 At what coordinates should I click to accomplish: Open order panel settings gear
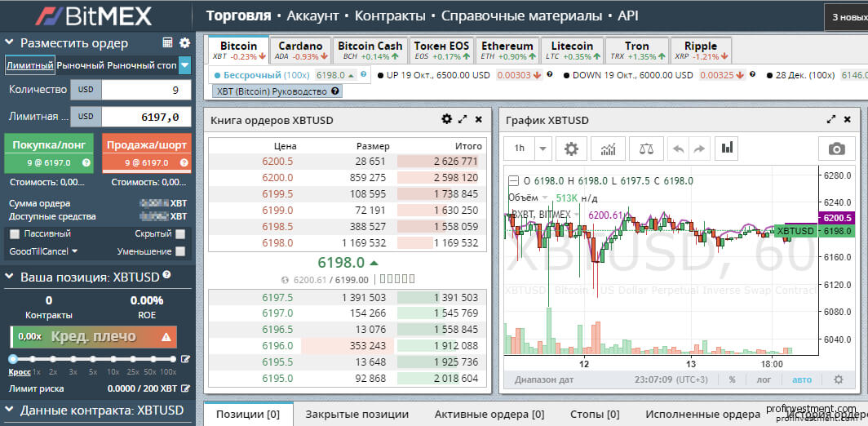pyautogui.click(x=185, y=43)
